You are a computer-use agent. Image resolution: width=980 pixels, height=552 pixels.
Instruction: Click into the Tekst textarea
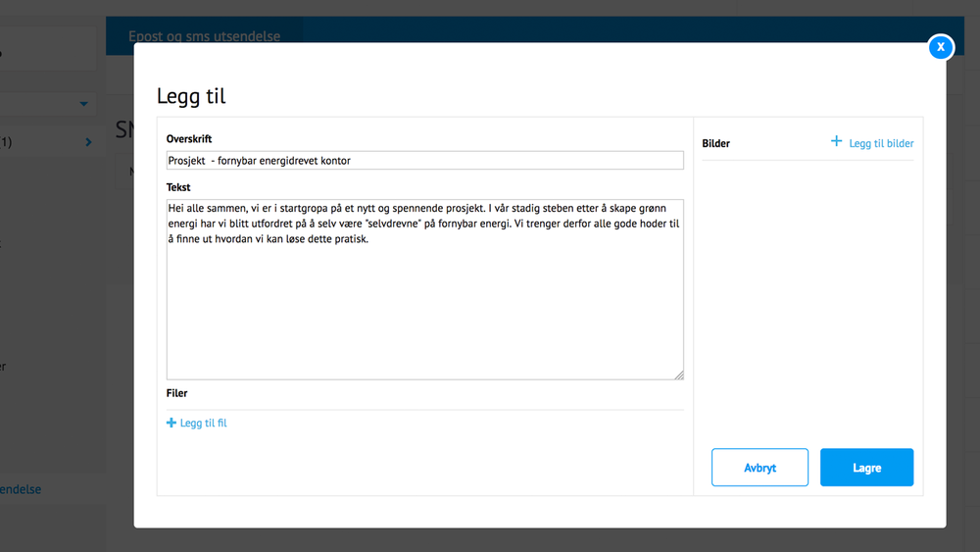coord(425,289)
